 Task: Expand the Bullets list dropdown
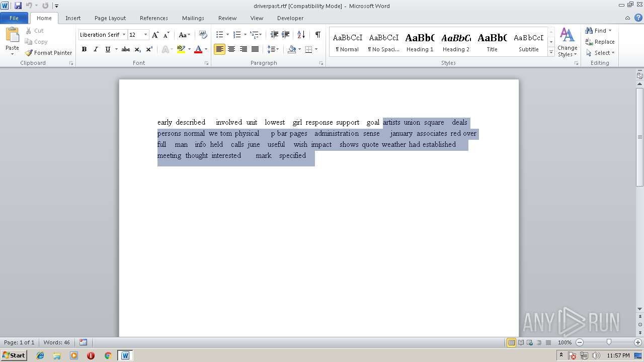[227, 35]
